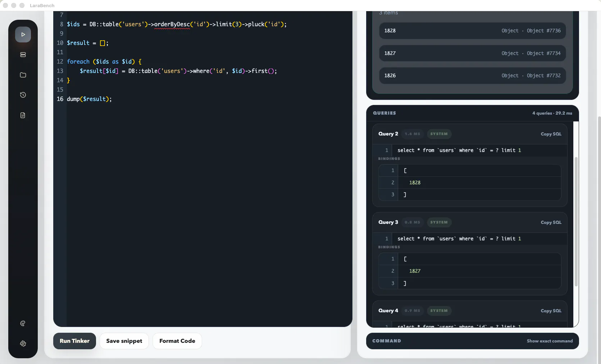Click Query 3 select statement text
Viewport: 601px width, 364px height.
(x=459, y=239)
